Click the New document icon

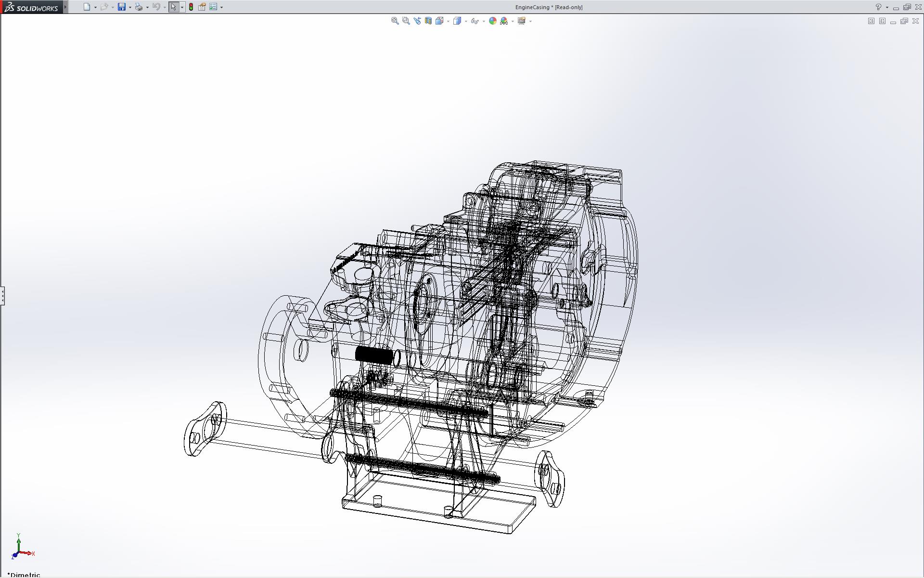coord(87,7)
